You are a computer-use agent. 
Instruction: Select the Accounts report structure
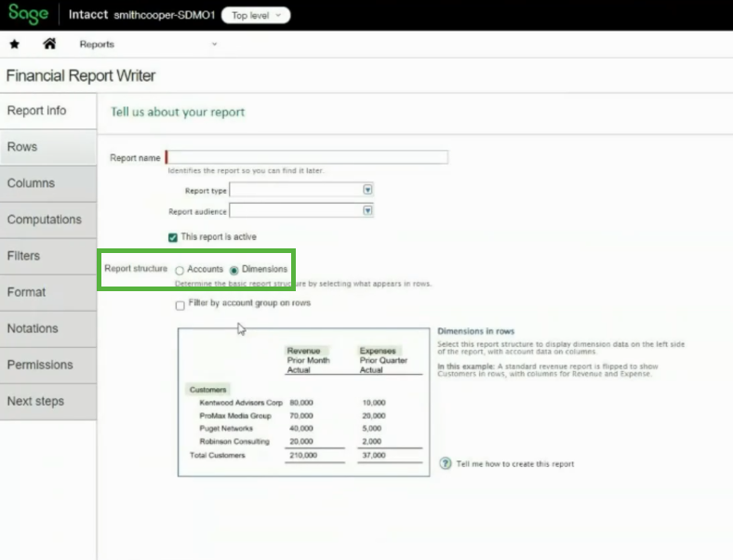[x=180, y=270]
